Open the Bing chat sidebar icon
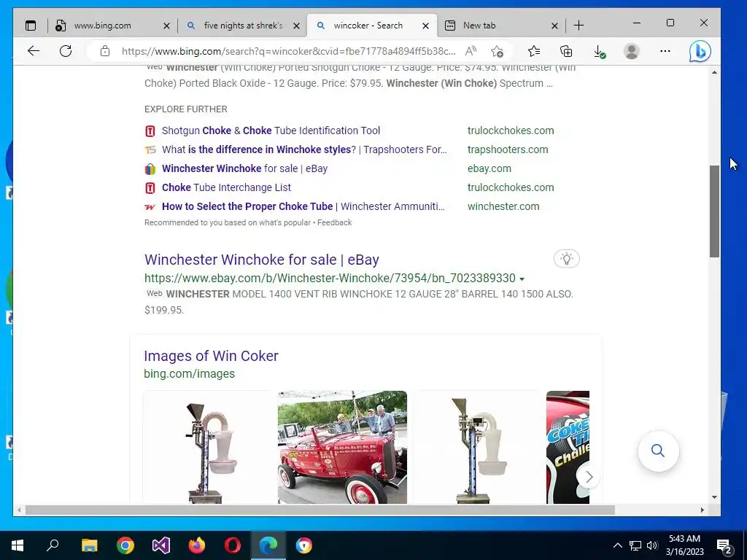This screenshot has height=560, width=747. coord(700,51)
